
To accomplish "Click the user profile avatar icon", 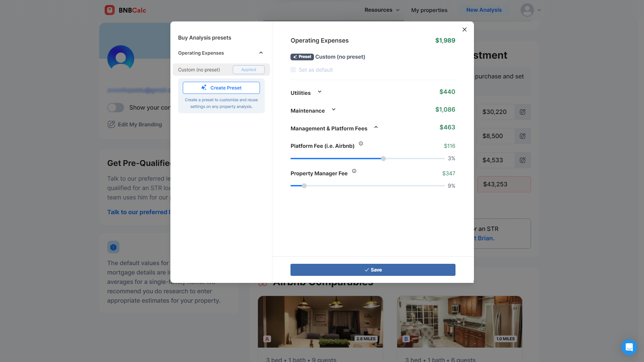I will click(527, 10).
